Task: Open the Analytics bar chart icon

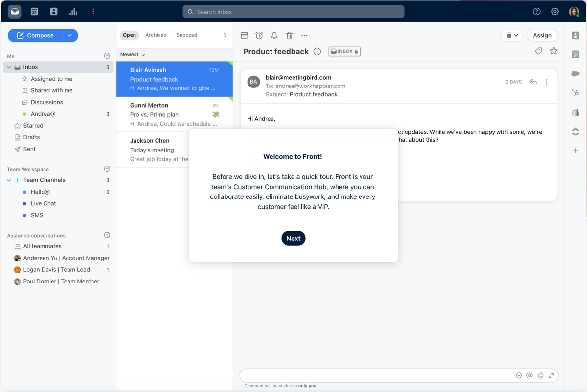Action: click(x=73, y=12)
